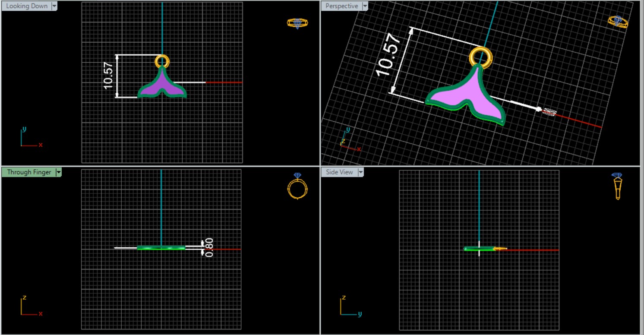Open the Perspective viewport dropdown arrow
Screen dimensions: 644x335
pyautogui.click(x=365, y=6)
